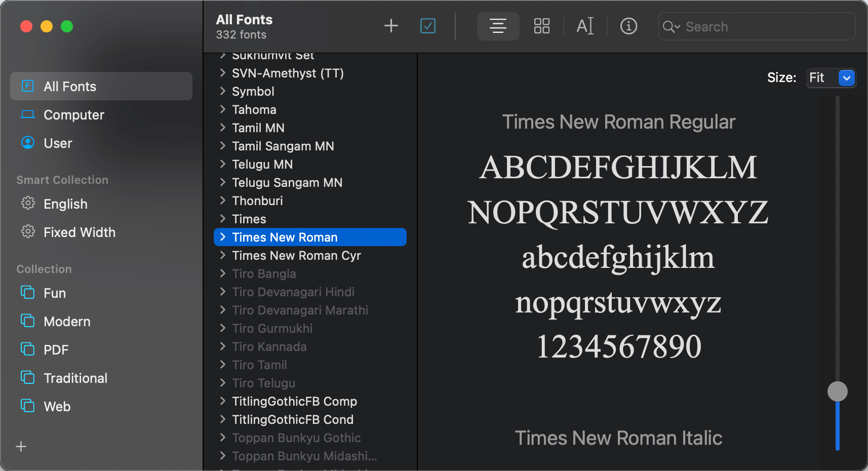Viewport: 868px width, 471px height.
Task: Click the All Fonts sidebar icon
Action: click(28, 86)
